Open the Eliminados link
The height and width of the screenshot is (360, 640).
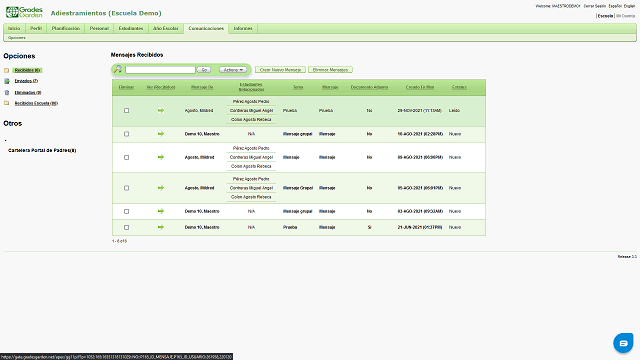click(x=28, y=93)
